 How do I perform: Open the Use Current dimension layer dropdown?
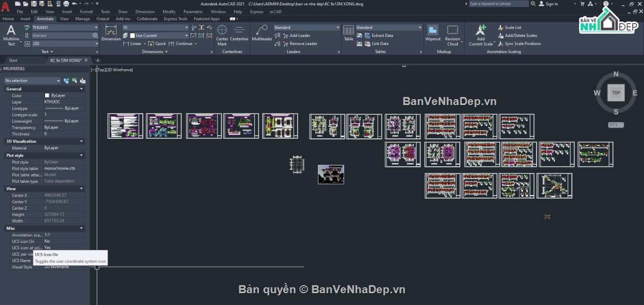(x=159, y=35)
